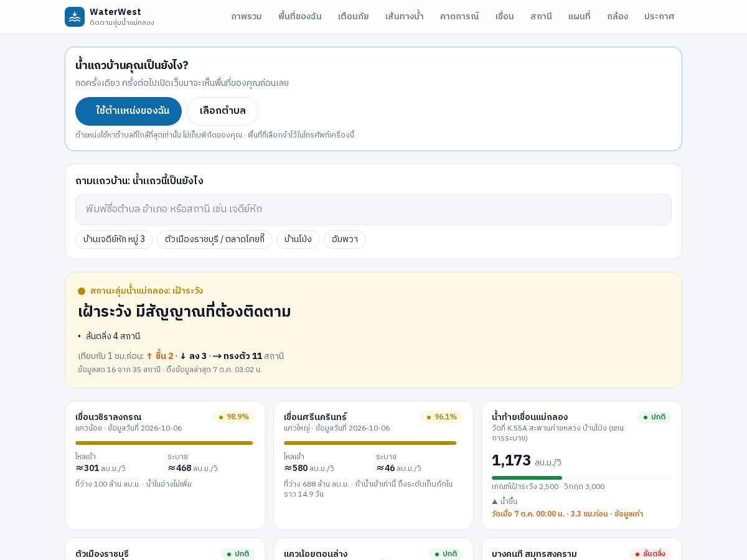Click the น้ำขึ้น triangle indicator

pos(505,502)
